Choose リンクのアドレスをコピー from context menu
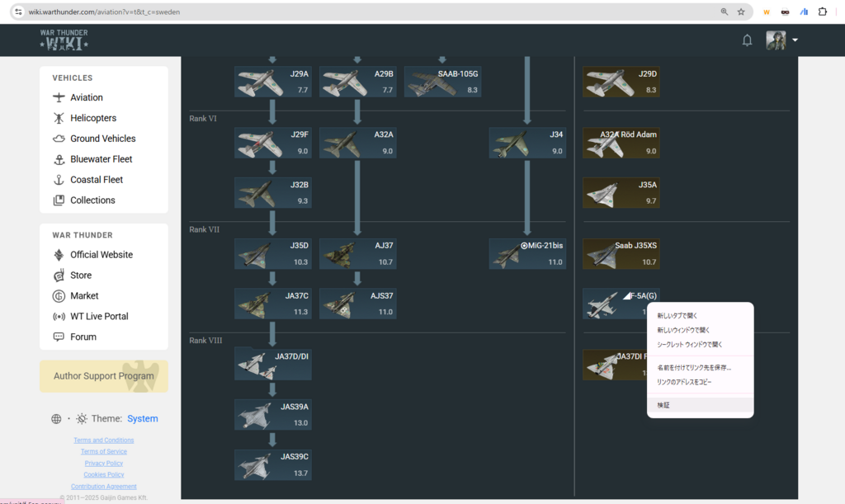Screen dimensions: 845x504 tap(684, 382)
